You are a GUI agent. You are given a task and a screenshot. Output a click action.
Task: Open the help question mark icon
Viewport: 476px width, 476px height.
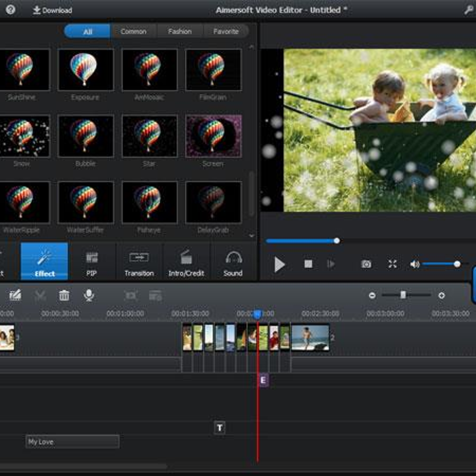coord(10,10)
